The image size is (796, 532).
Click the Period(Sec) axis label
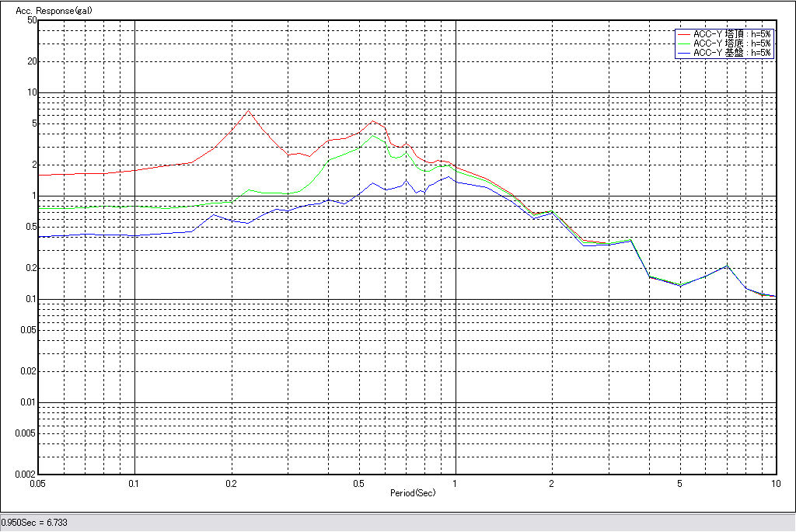(x=413, y=493)
